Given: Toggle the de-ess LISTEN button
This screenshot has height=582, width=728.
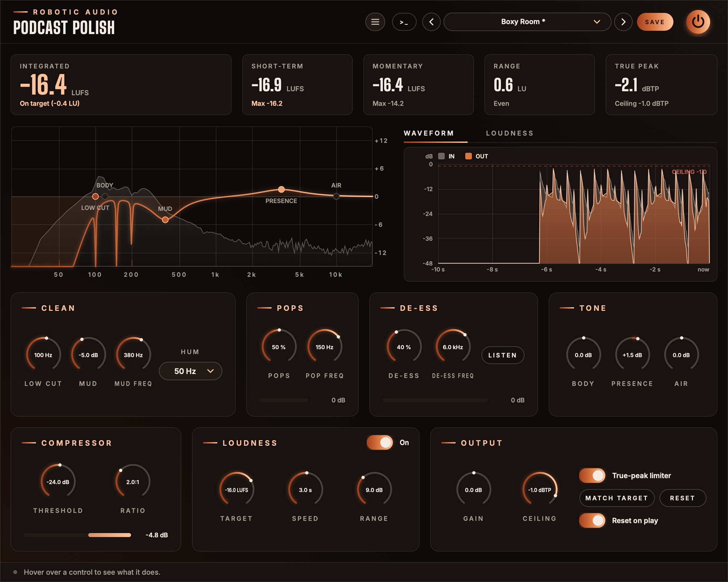Looking at the screenshot, I should coord(502,355).
